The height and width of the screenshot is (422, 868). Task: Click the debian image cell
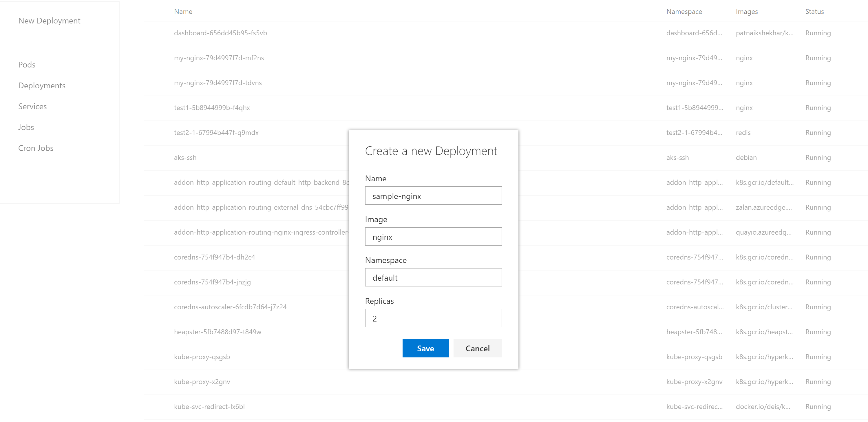coord(746,157)
